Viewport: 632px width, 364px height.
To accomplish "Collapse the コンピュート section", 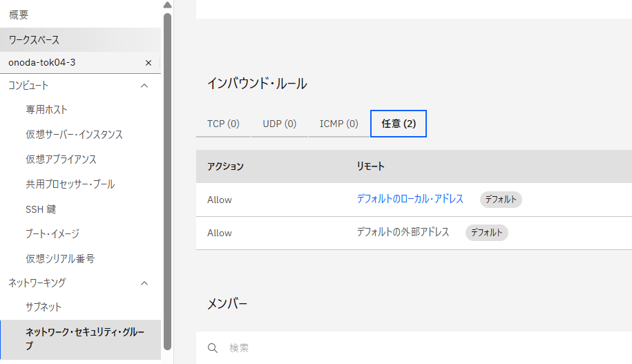I will 144,86.
